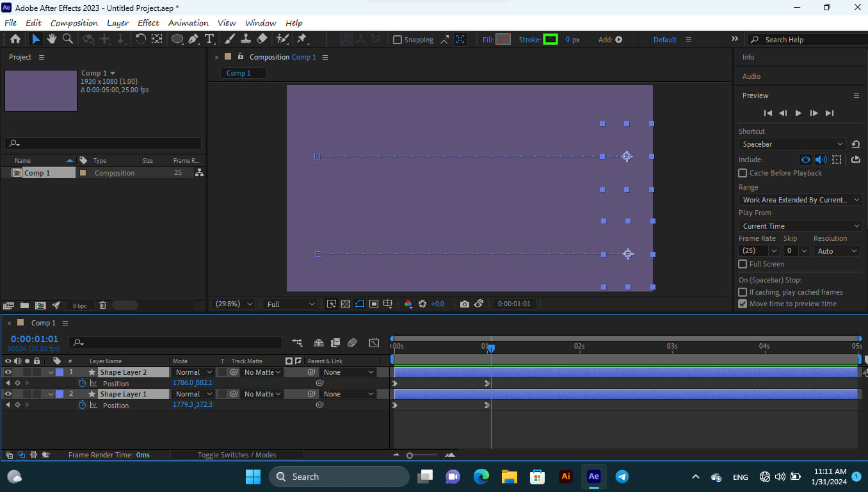Uncheck Move time to preview time
This screenshot has height=492, width=868.
pos(743,304)
